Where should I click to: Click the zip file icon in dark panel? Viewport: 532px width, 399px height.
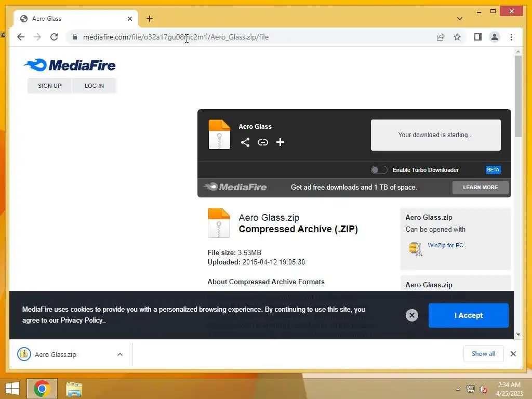point(219,135)
